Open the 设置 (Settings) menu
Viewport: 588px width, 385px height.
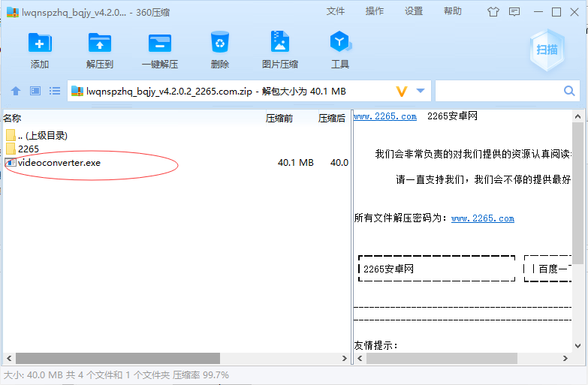pos(414,11)
